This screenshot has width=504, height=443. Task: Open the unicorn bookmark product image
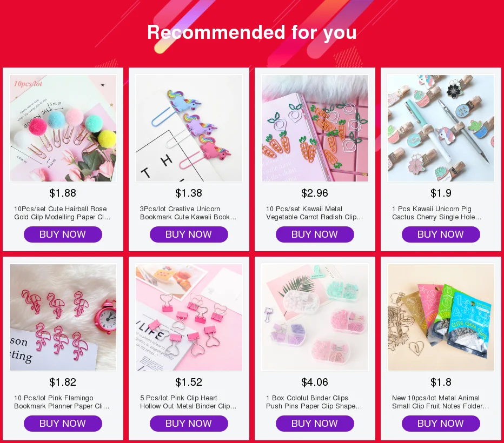pyautogui.click(x=189, y=129)
